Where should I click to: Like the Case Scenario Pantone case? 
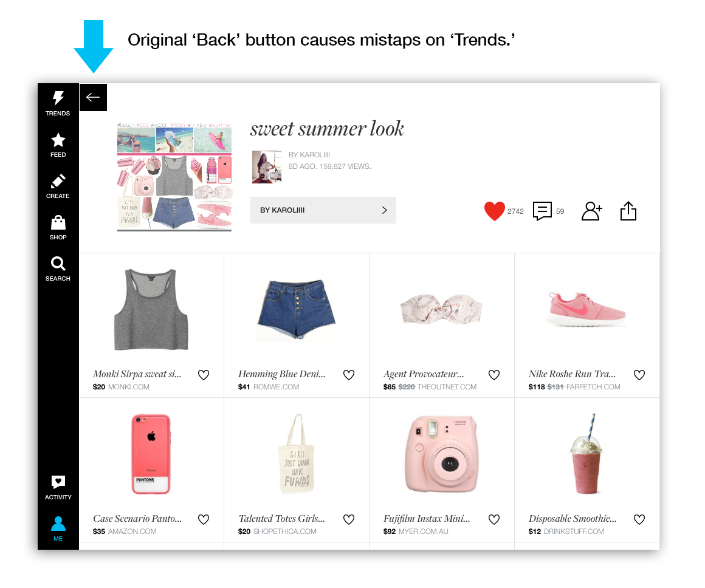point(204,519)
